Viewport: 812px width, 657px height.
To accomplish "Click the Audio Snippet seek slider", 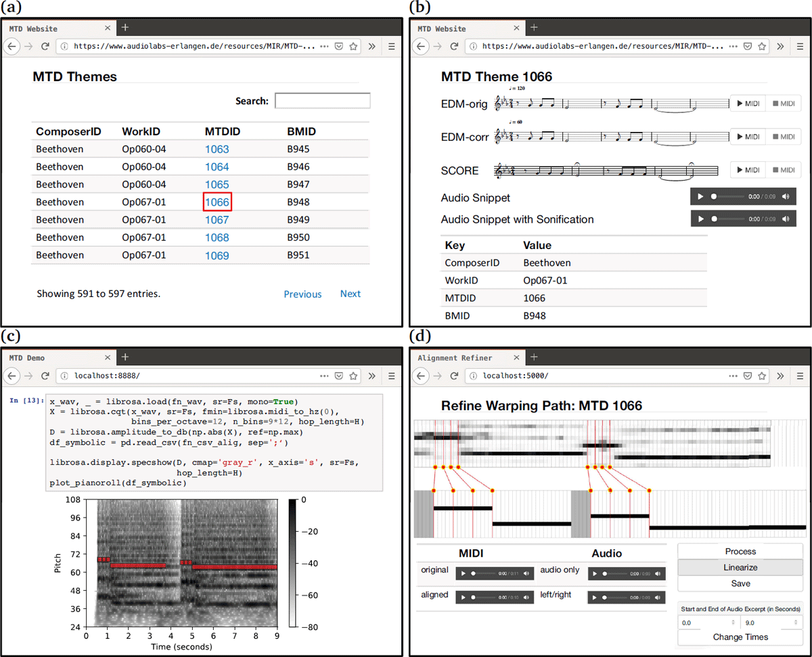I will 729,197.
